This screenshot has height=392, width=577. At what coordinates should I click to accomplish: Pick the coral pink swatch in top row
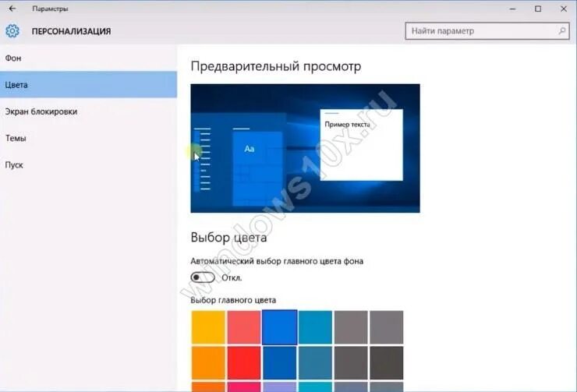click(x=243, y=327)
